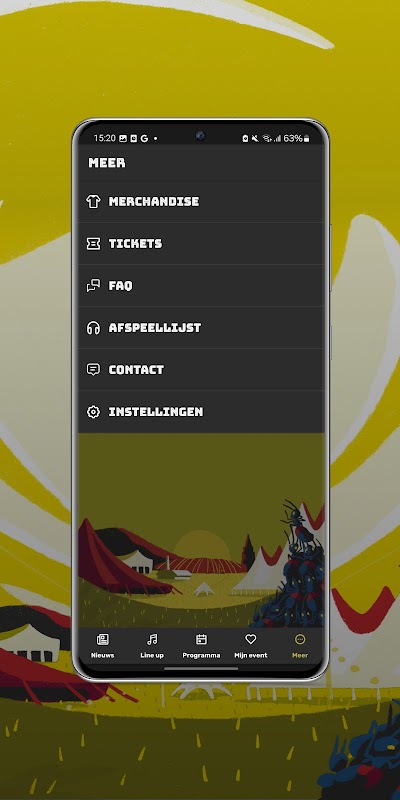Tap the Instellingen gear icon
This screenshot has height=800, width=400.
[x=93, y=412]
